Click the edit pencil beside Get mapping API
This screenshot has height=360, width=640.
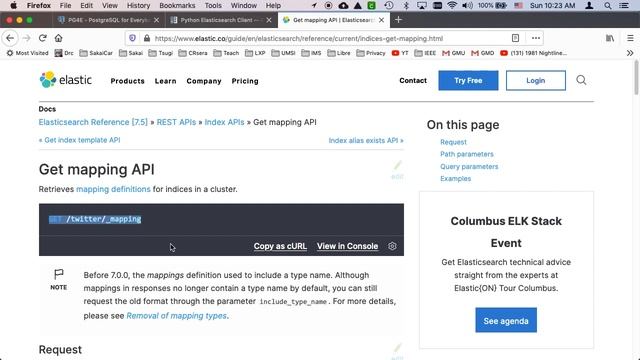click(x=397, y=169)
